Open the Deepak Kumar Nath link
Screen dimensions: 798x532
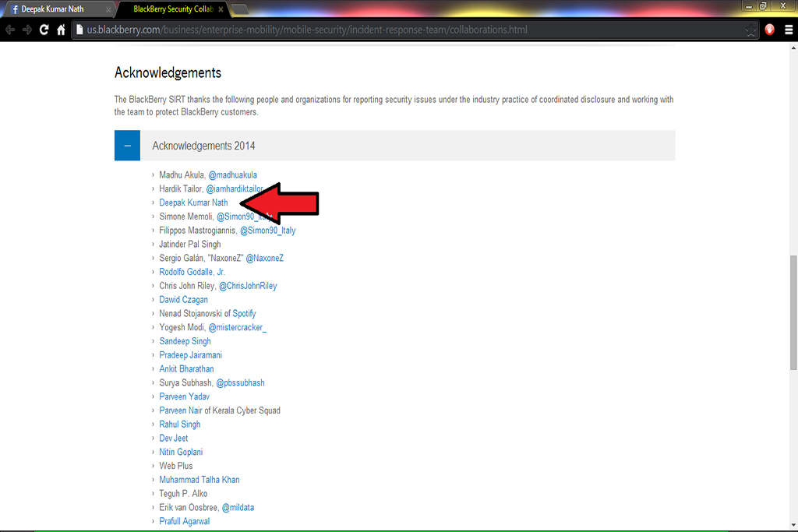[x=193, y=203]
